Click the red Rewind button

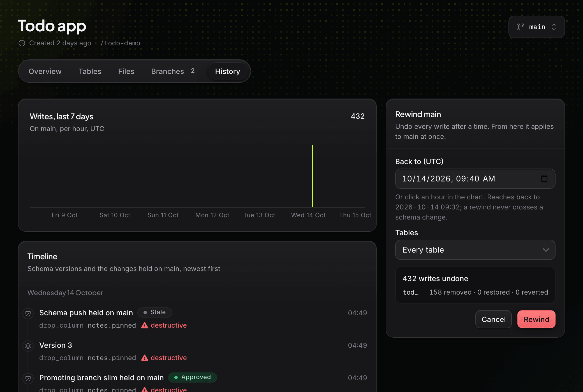pyautogui.click(x=536, y=319)
